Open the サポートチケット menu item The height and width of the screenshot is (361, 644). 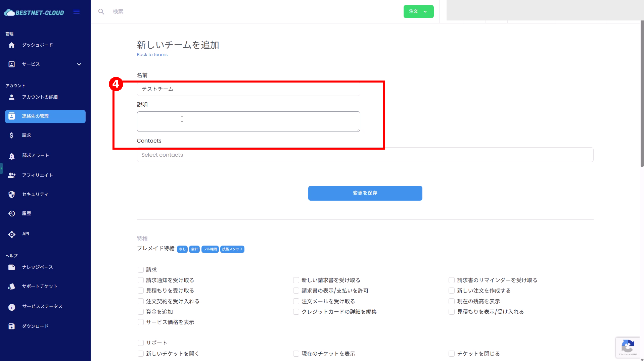click(40, 286)
